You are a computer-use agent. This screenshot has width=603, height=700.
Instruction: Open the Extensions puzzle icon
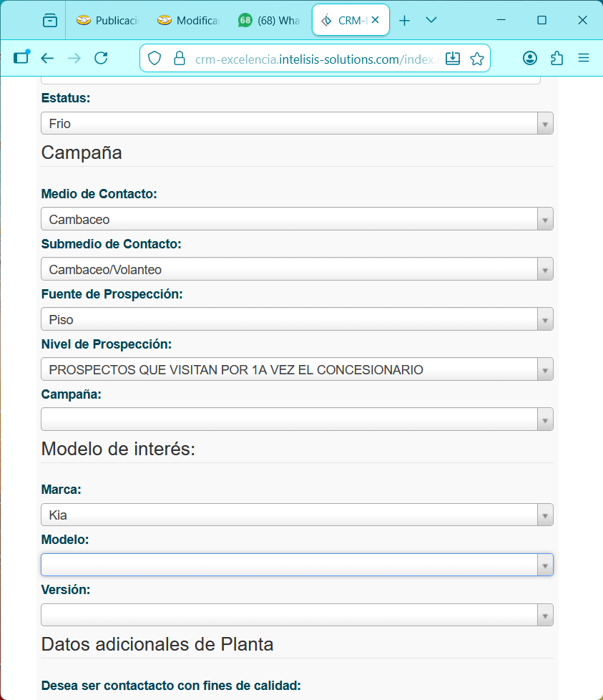(557, 59)
